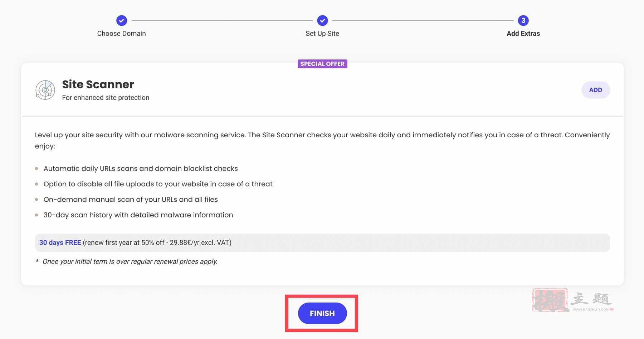Image resolution: width=644 pixels, height=339 pixels.
Task: Select the Set Up Site step label
Action: 322,33
